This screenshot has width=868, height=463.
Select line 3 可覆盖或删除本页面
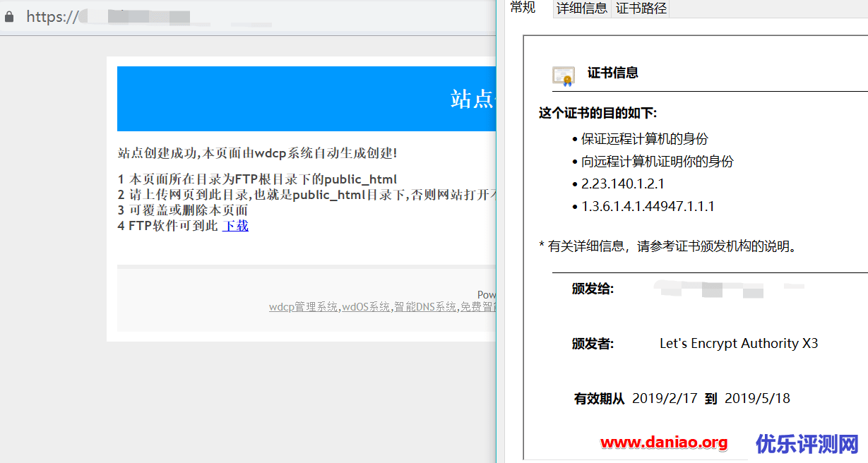point(183,210)
